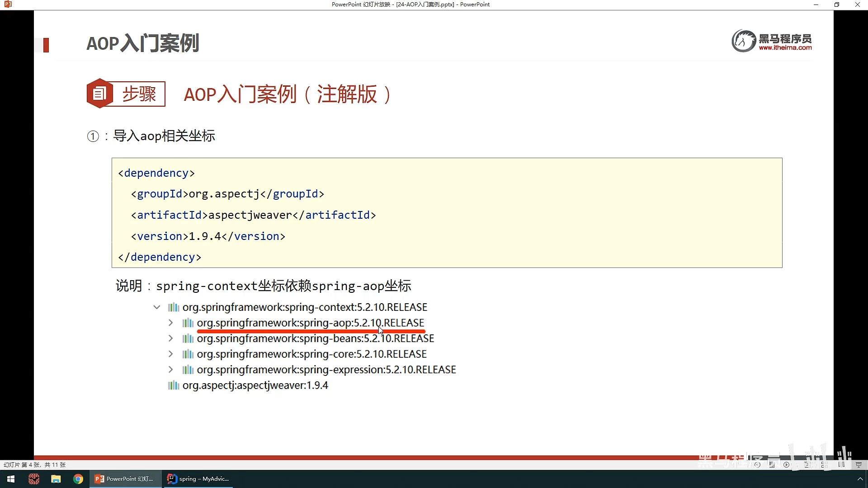This screenshot has width=868, height=488.
Task: Open File Explorer from taskbar
Action: tap(56, 479)
